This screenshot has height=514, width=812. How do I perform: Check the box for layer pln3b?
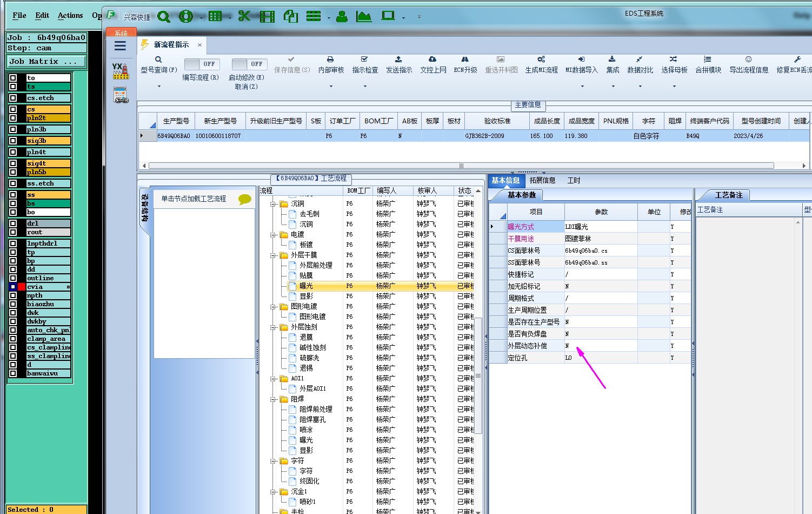tap(13, 129)
